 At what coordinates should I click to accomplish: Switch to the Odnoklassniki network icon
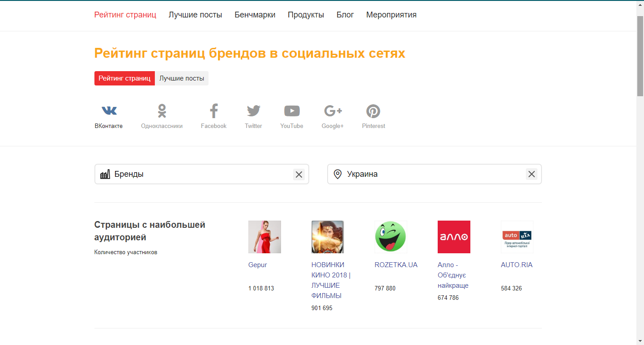click(x=162, y=111)
